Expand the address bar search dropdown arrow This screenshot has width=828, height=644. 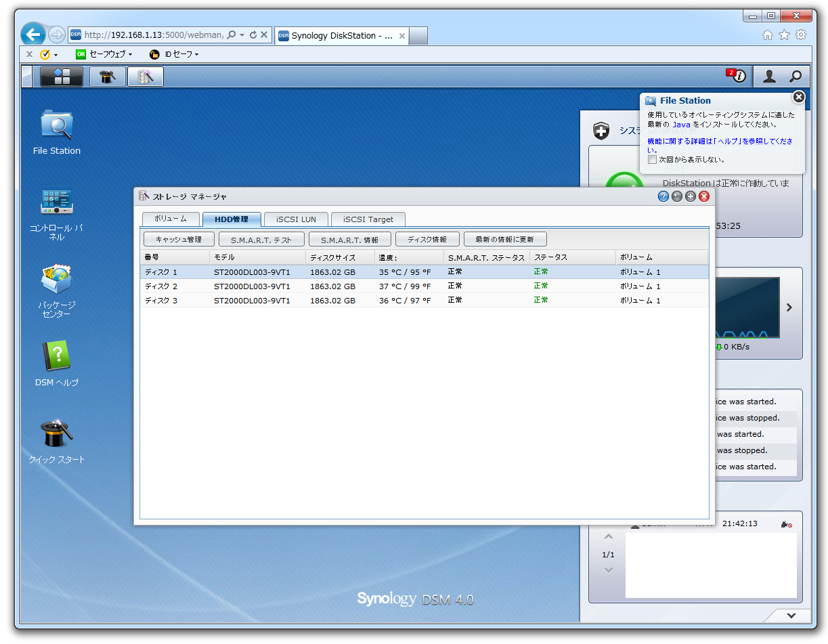242,35
